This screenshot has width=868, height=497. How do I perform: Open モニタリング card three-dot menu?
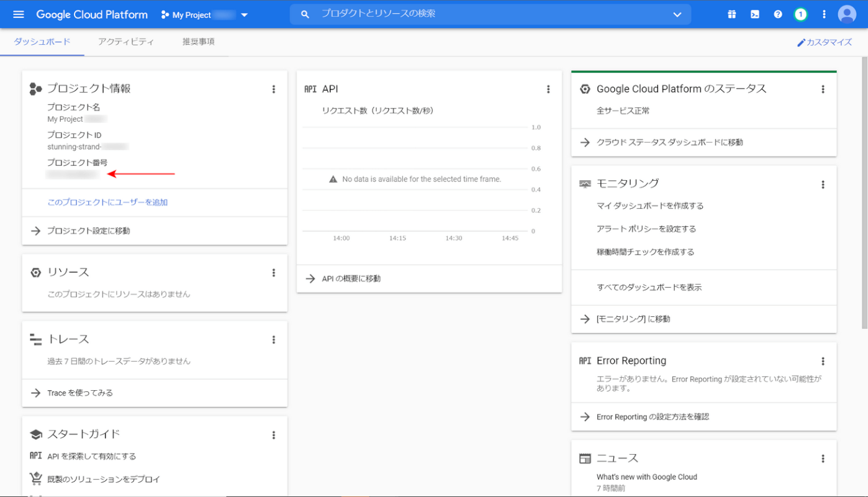click(823, 185)
